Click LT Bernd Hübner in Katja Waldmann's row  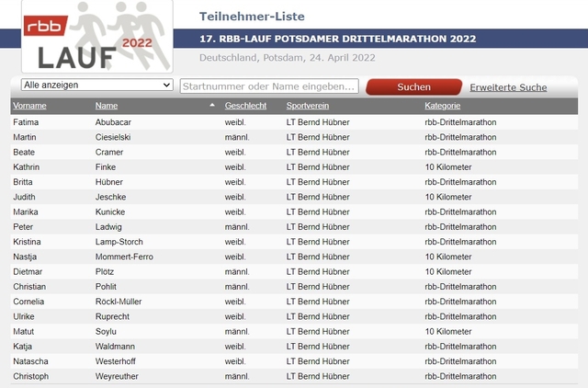pyautogui.click(x=318, y=347)
